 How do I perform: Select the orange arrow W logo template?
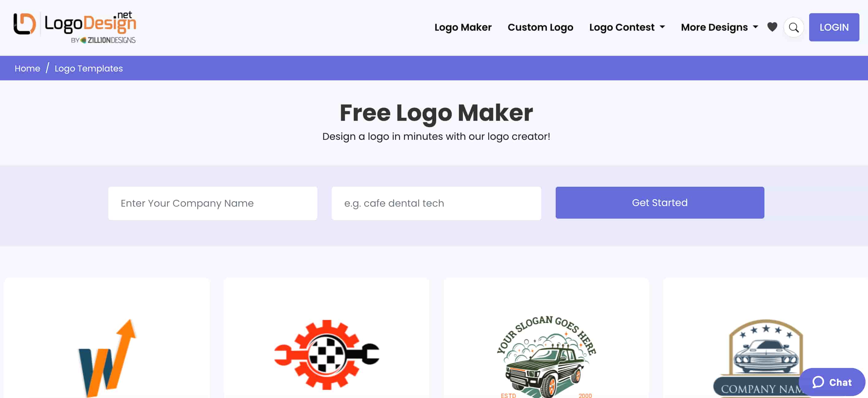107,338
